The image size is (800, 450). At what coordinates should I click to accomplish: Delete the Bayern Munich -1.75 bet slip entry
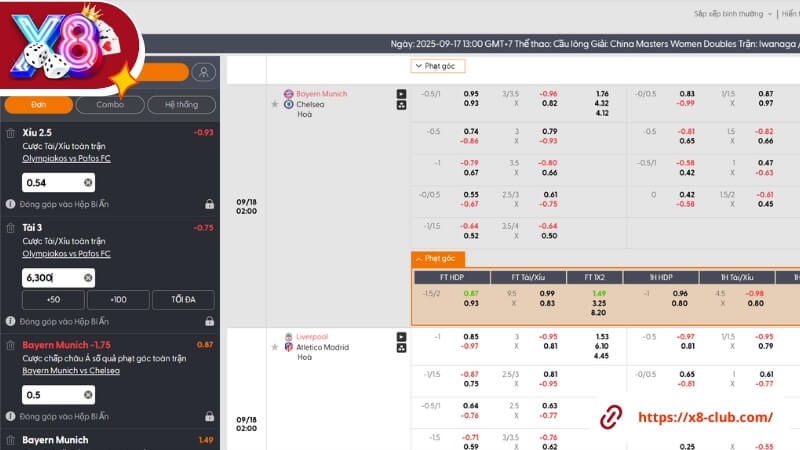[10, 345]
